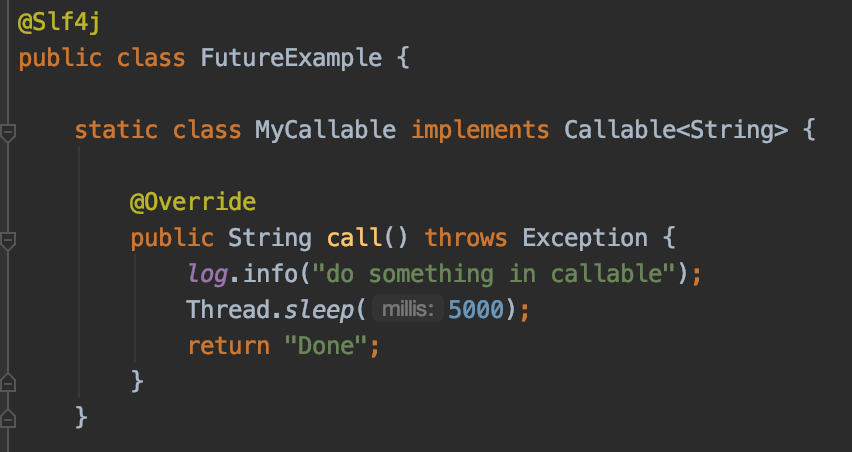852x452 pixels.
Task: Click the call method name
Action: 354,238
